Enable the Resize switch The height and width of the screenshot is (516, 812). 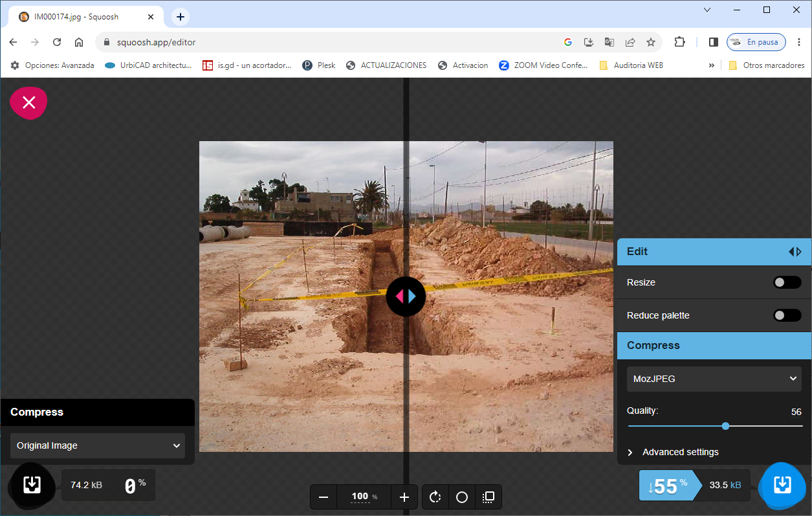(787, 282)
